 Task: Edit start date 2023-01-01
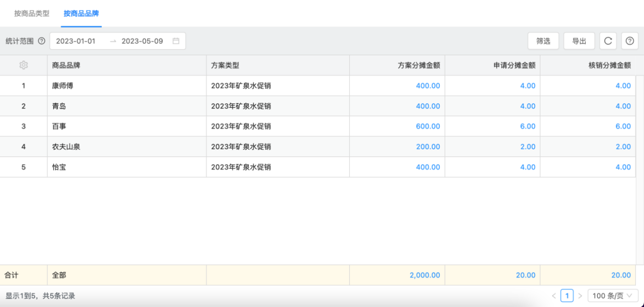point(75,41)
